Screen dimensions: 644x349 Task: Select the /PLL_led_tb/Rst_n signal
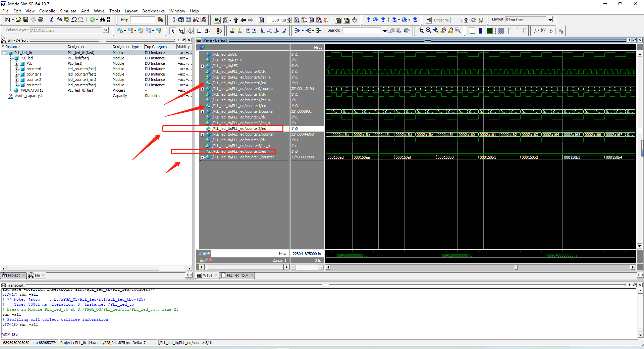[227, 60]
